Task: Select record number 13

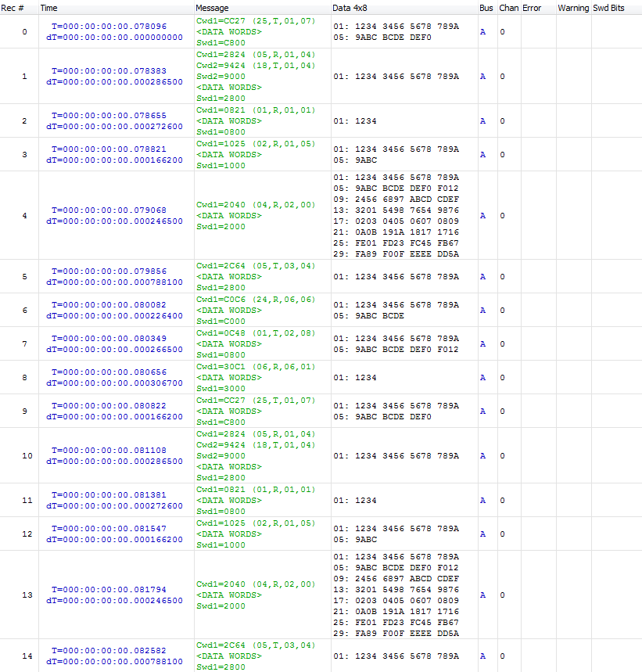Action: click(27, 595)
